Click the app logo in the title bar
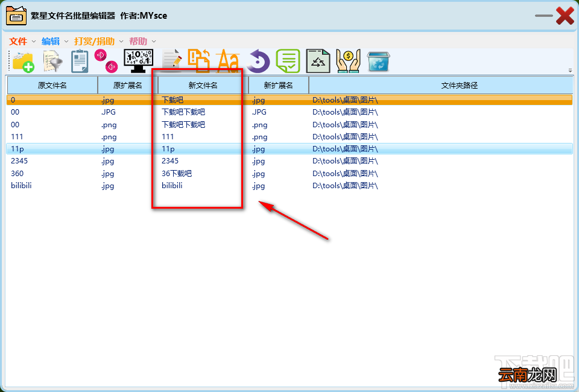Viewport: 579px width, 392px height. (x=16, y=16)
